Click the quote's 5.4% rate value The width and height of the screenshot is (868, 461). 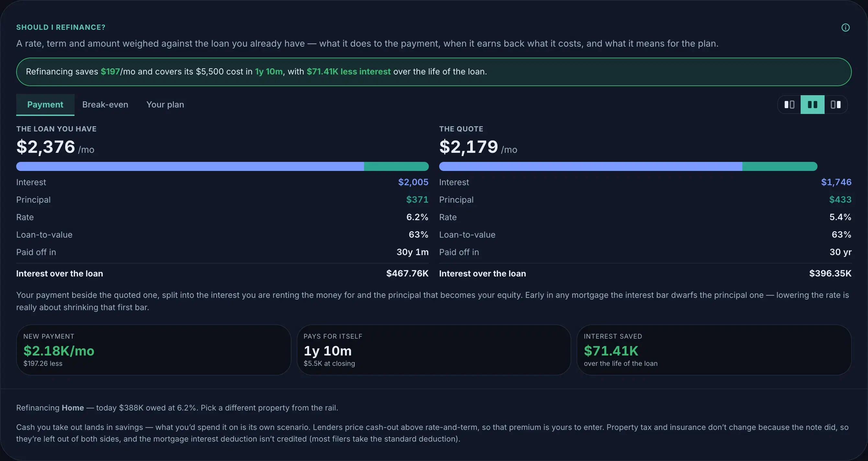[840, 217]
